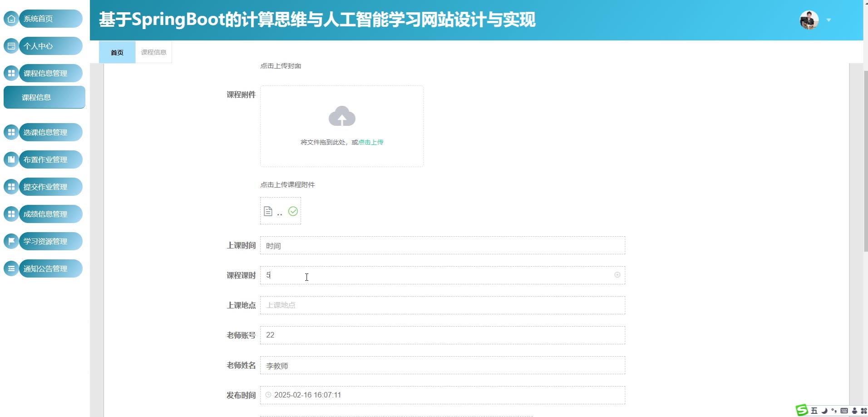Click the person icon in IME bar
Viewport: 868px width, 417px height.
(x=854, y=411)
